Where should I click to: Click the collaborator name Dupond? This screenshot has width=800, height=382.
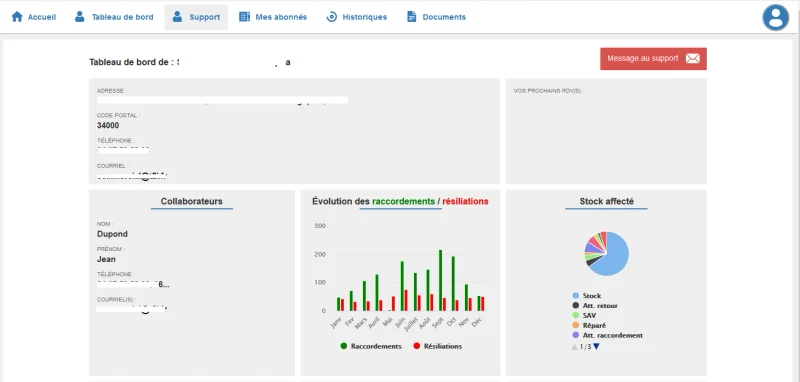pyautogui.click(x=112, y=234)
